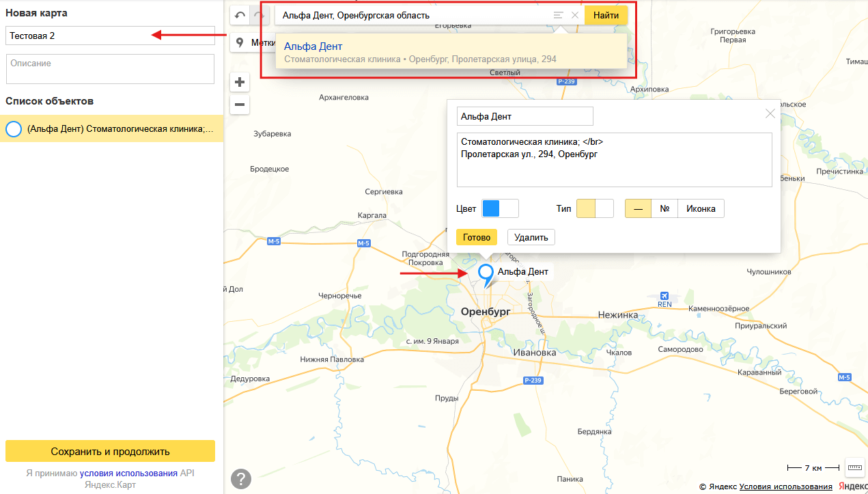Click the Каменноозёрное map label

pyautogui.click(x=718, y=308)
